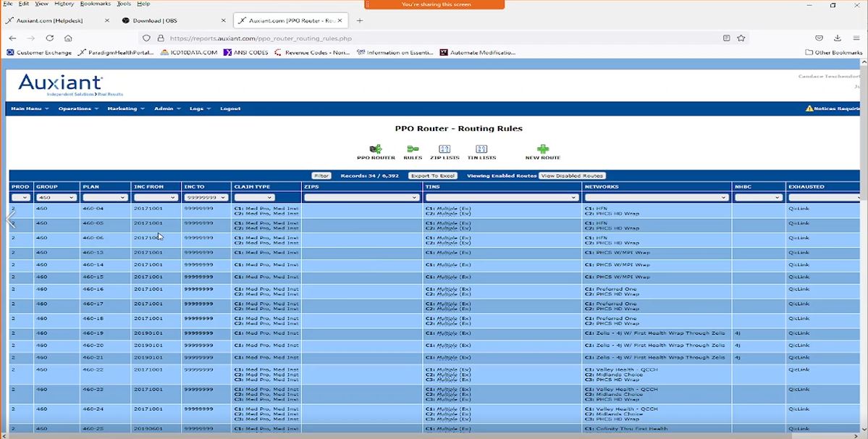The width and height of the screenshot is (868, 439).
Task: Switch to the Download | OBS tab
Action: pos(156,20)
